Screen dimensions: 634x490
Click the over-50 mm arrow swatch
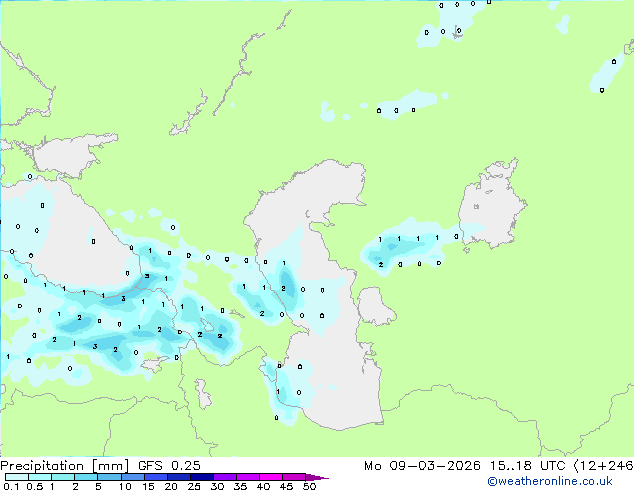(317, 477)
